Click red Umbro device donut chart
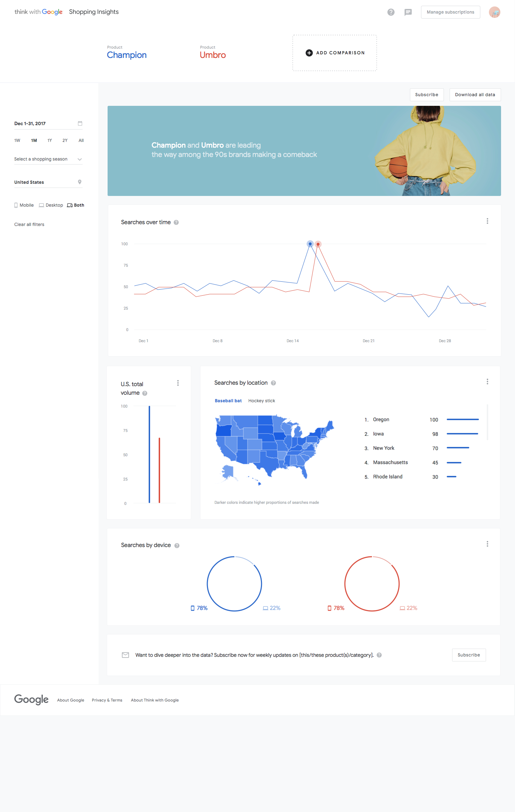Viewport: 515px width, 812px height. pyautogui.click(x=372, y=584)
